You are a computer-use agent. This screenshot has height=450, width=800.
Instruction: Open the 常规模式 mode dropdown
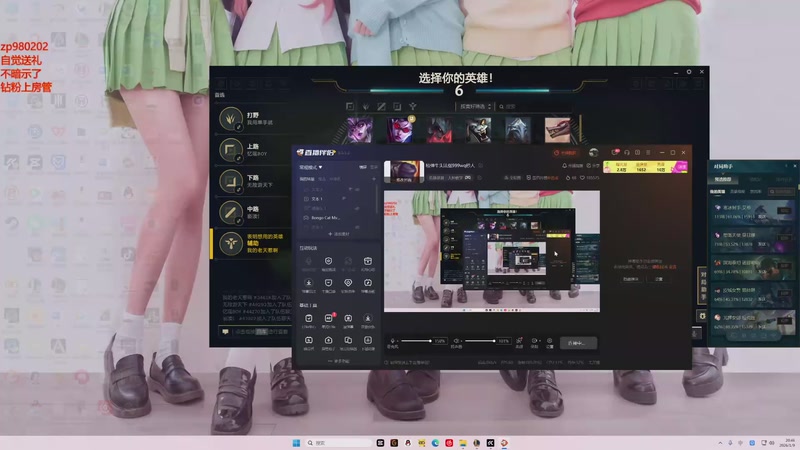(311, 167)
